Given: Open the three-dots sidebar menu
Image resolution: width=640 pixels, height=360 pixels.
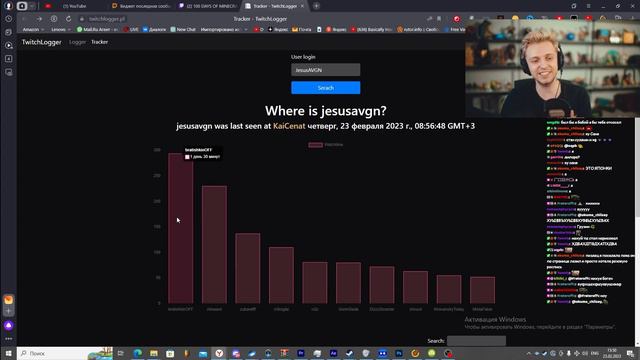Looking at the screenshot, I should tap(9, 339).
